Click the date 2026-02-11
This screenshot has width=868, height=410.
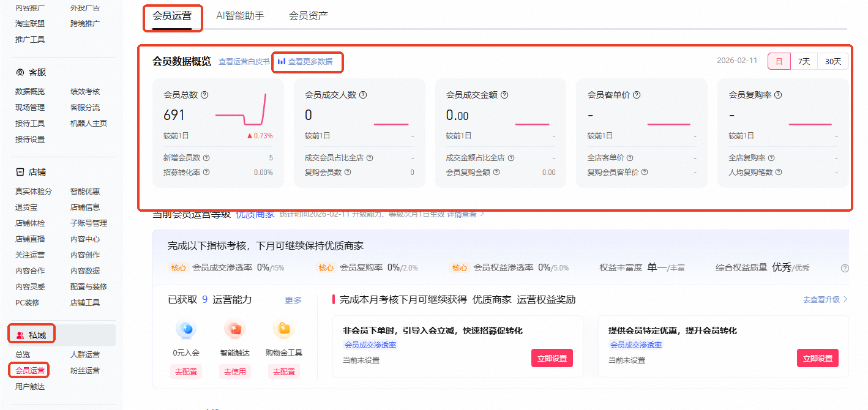pyautogui.click(x=737, y=61)
